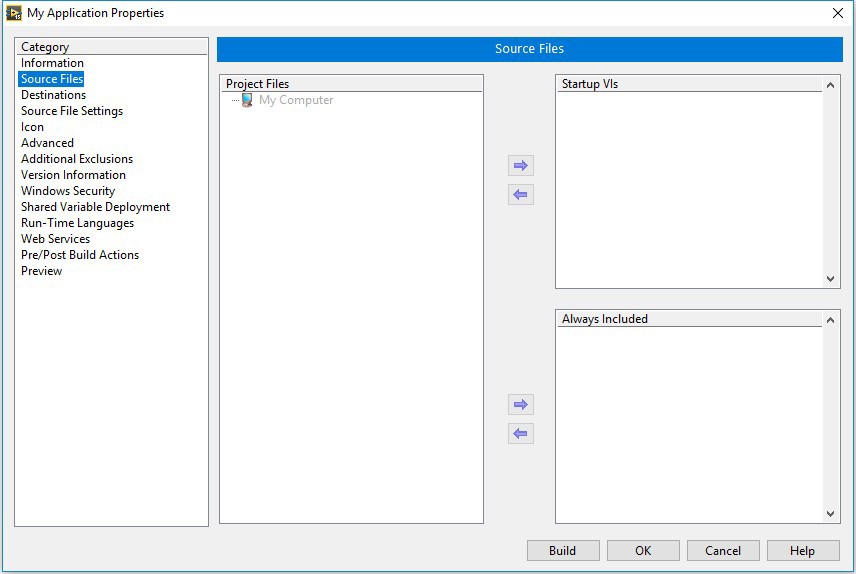
Task: Click the remove arrow for Startup VIs
Action: [x=520, y=195]
